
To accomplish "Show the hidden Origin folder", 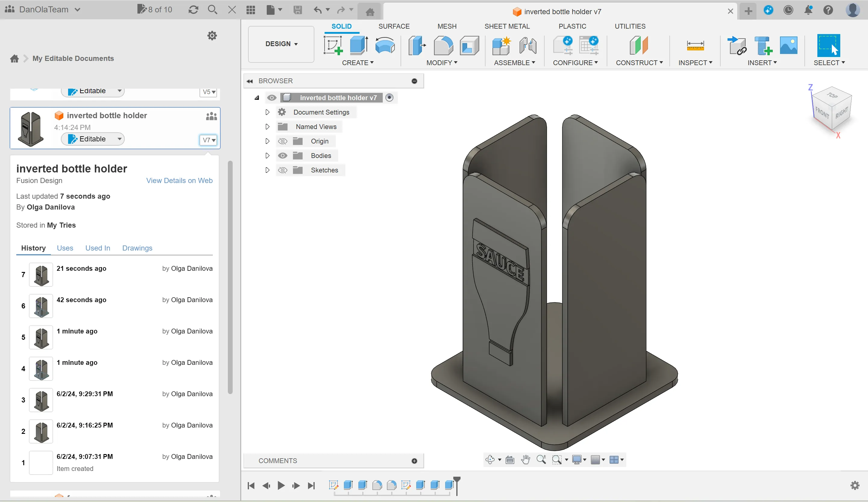I will click(x=282, y=141).
